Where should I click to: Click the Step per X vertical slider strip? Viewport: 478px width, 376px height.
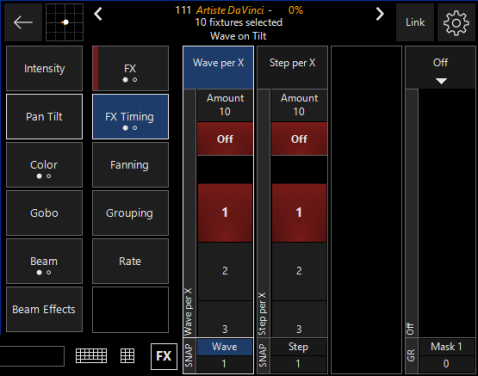264,213
